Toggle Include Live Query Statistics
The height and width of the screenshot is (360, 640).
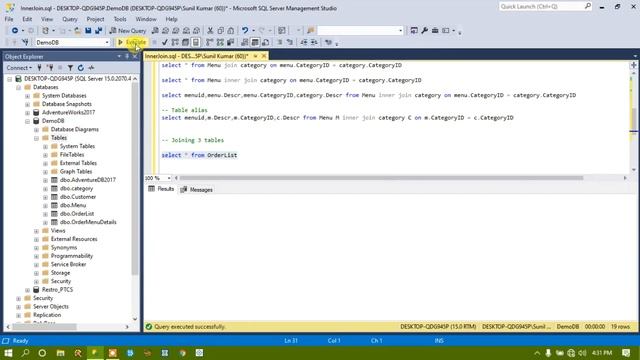(x=220, y=42)
